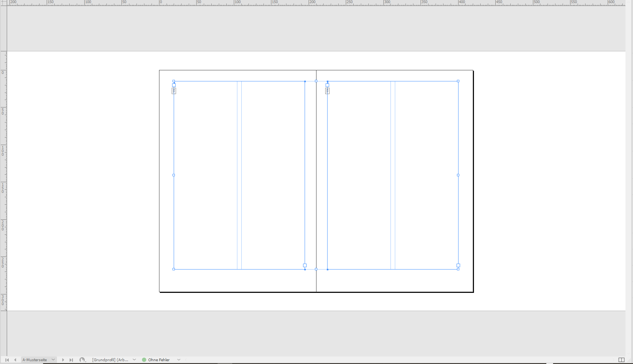Viewport: 633px width, 364px height.
Task: Go to the previous page with the left arrow icon
Action: pyautogui.click(x=15, y=360)
